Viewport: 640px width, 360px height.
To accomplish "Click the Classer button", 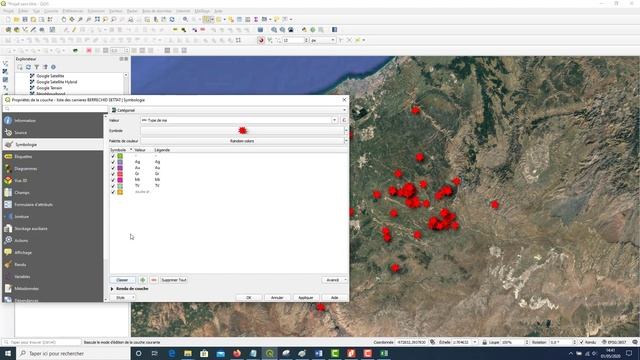I will point(122,280).
